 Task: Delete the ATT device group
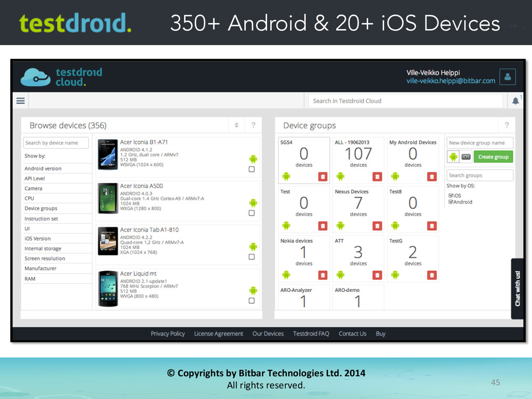(x=377, y=275)
